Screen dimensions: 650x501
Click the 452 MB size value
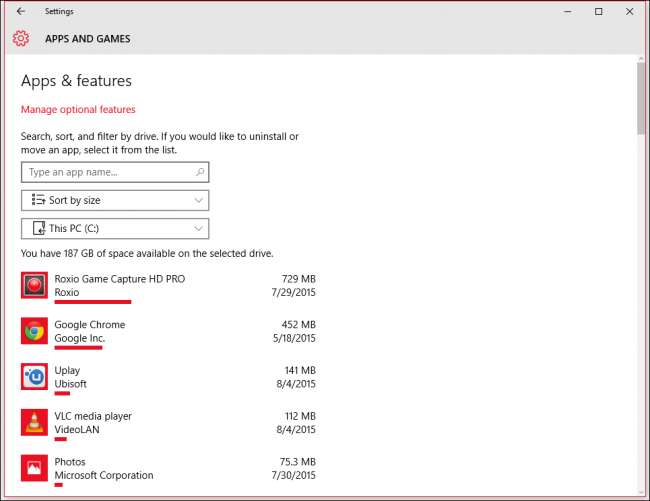click(298, 324)
